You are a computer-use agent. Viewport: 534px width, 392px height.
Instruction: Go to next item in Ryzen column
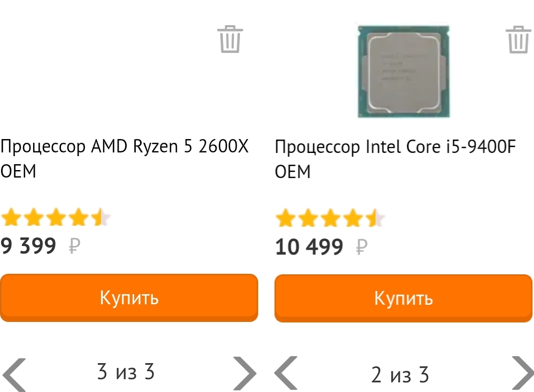[x=244, y=373]
